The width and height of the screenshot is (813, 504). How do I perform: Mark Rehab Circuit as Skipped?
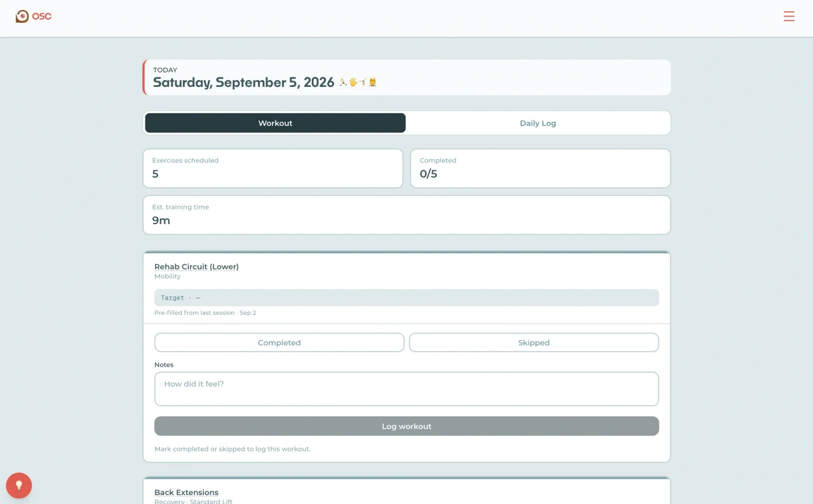coord(534,343)
